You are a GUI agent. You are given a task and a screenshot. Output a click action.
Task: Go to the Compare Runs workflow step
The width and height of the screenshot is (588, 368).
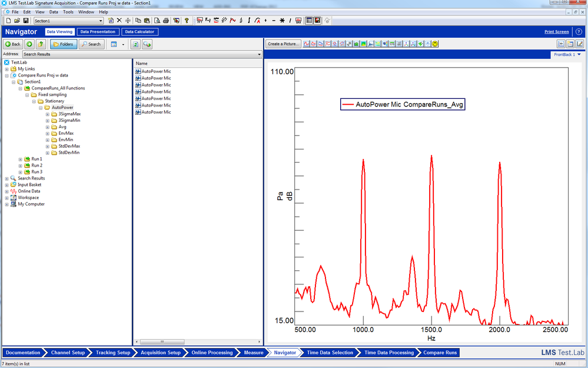[x=440, y=353]
